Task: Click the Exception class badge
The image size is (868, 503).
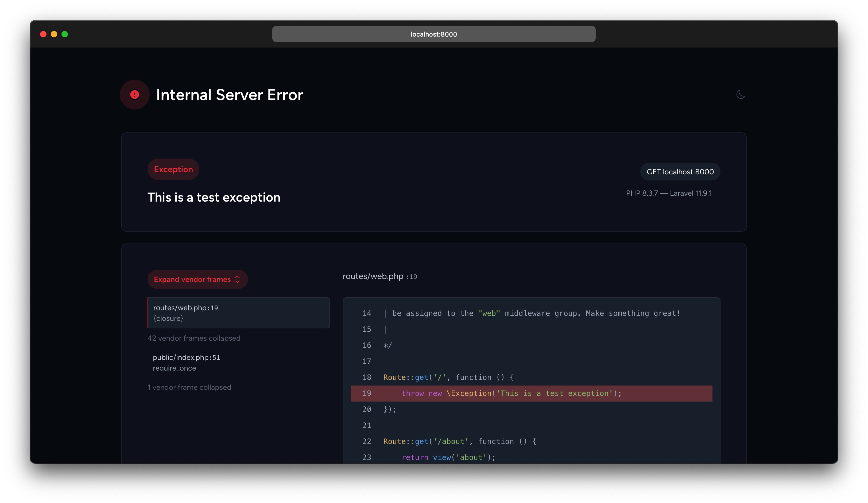Action: pyautogui.click(x=173, y=169)
